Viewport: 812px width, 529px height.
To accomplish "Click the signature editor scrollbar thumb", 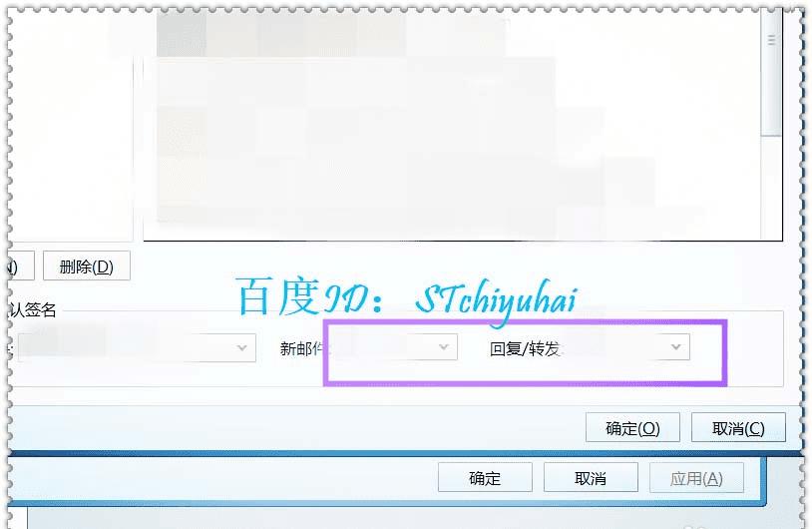I will (x=771, y=73).
